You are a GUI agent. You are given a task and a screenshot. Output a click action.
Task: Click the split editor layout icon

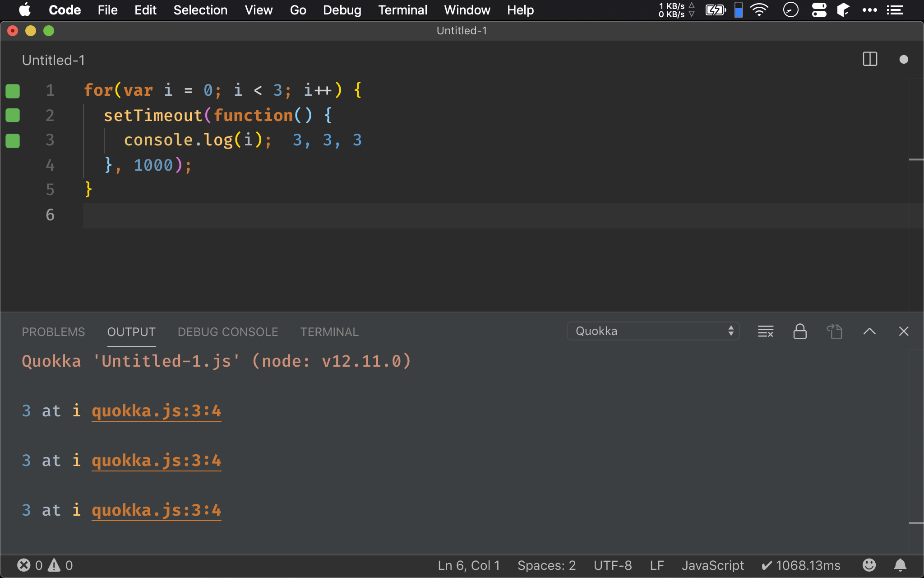pos(869,59)
